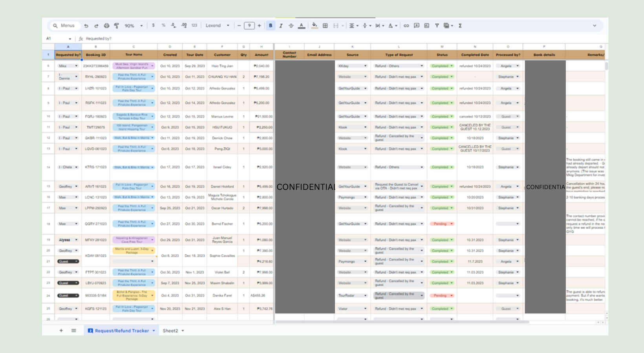The width and height of the screenshot is (644, 353).
Task: Add a new sheet with the plus button
Action: pos(61,331)
